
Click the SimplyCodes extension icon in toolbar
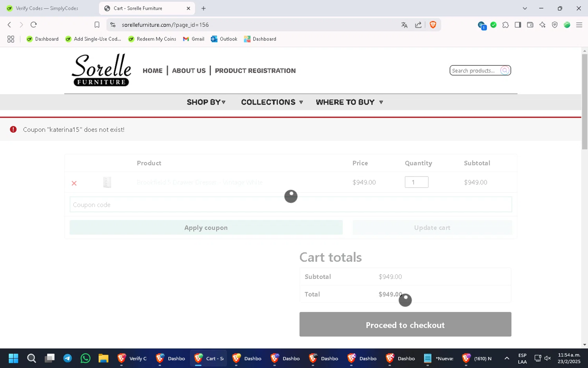point(567,25)
